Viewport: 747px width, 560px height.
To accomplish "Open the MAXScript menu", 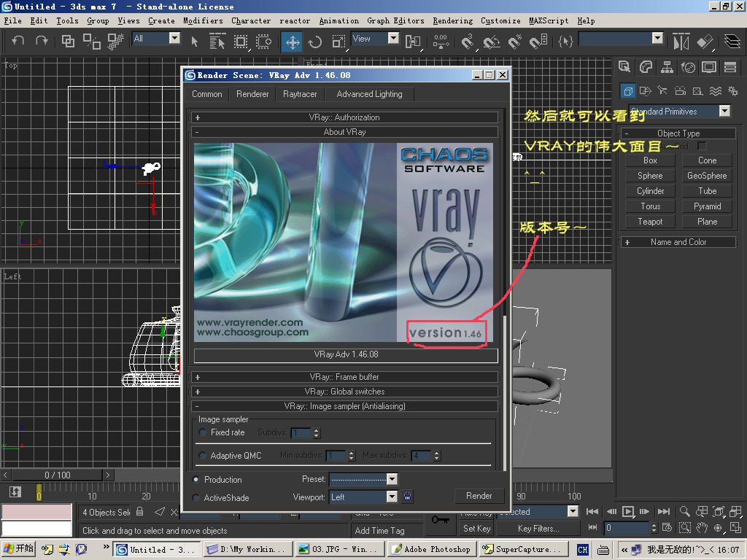I will (x=549, y=20).
